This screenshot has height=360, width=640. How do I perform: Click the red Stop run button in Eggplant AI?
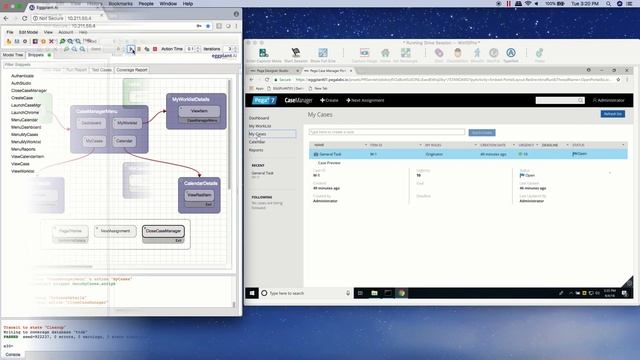(x=155, y=49)
